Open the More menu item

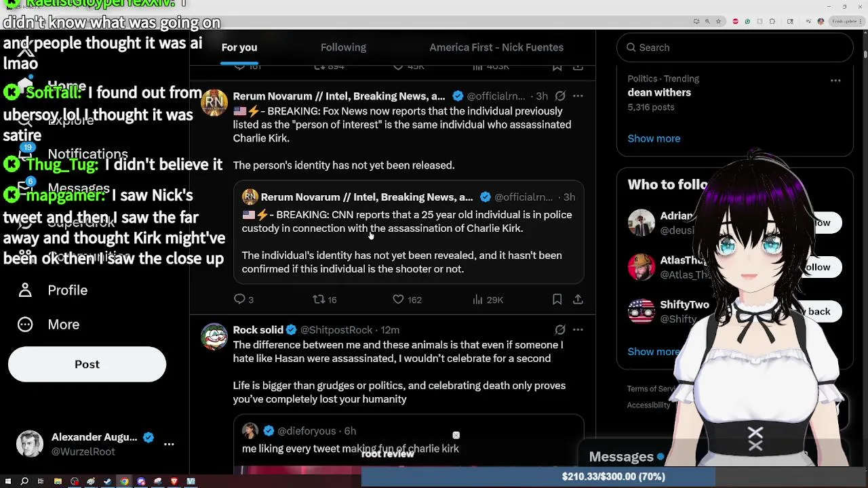click(x=64, y=325)
